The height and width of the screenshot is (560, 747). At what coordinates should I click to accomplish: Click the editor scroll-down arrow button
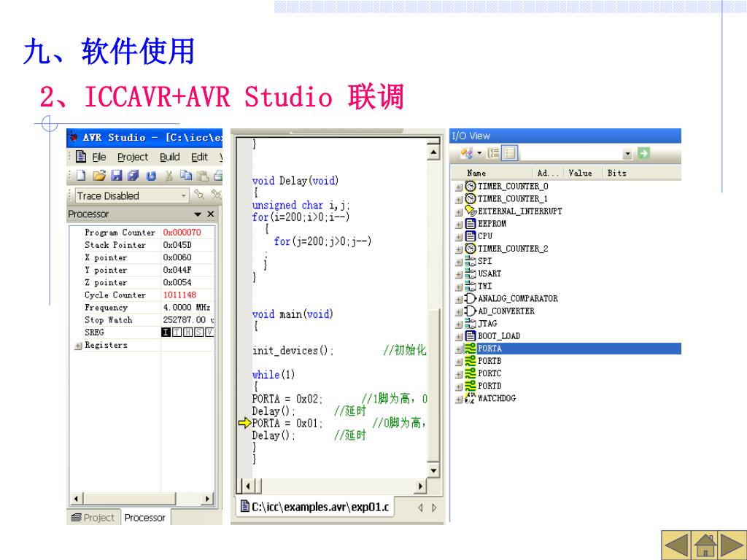(x=433, y=471)
